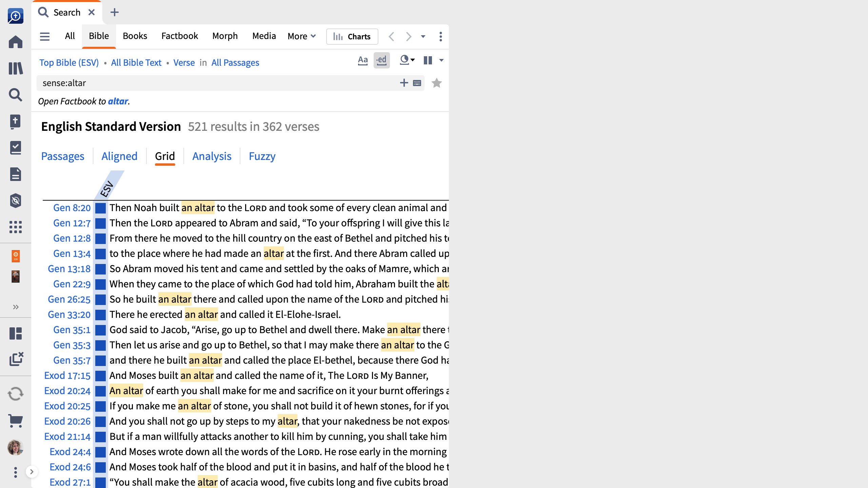The width and height of the screenshot is (868, 488).
Task: Open the Gen 8:20 reference
Action: click(72, 208)
